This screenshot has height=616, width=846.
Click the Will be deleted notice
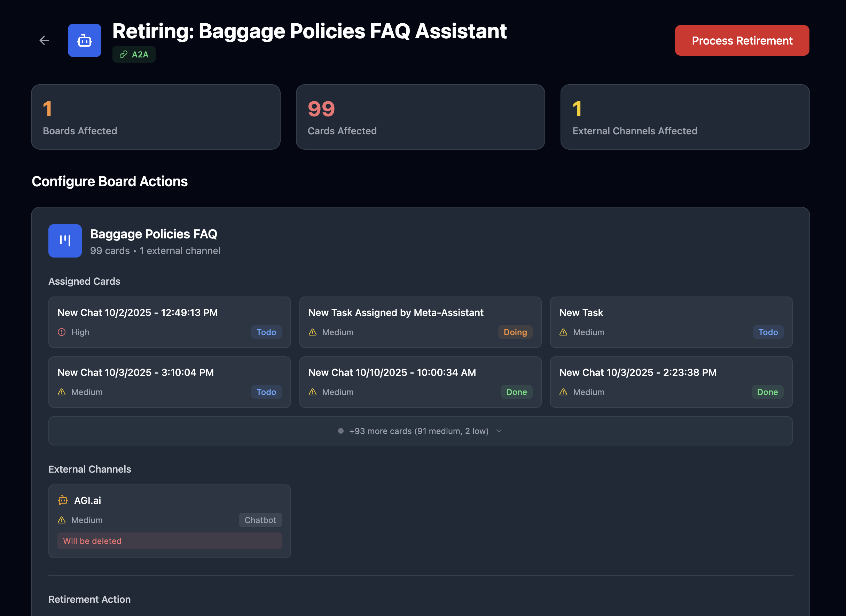[x=169, y=541]
